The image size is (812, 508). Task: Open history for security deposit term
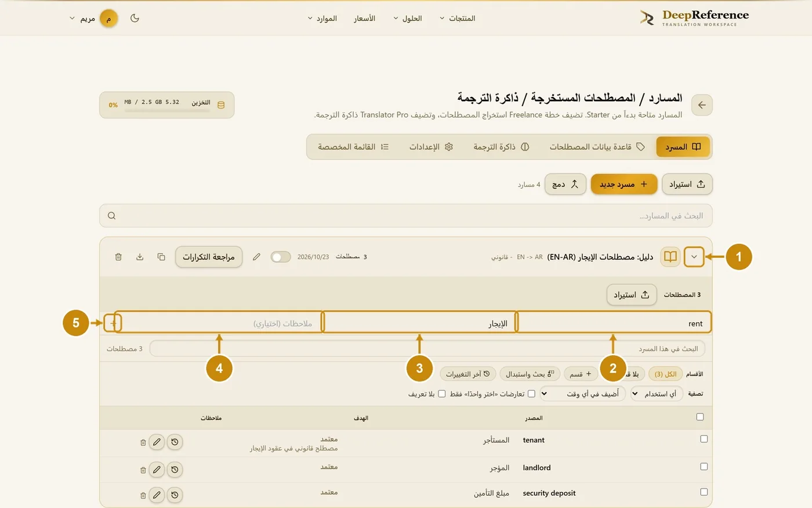(x=175, y=495)
